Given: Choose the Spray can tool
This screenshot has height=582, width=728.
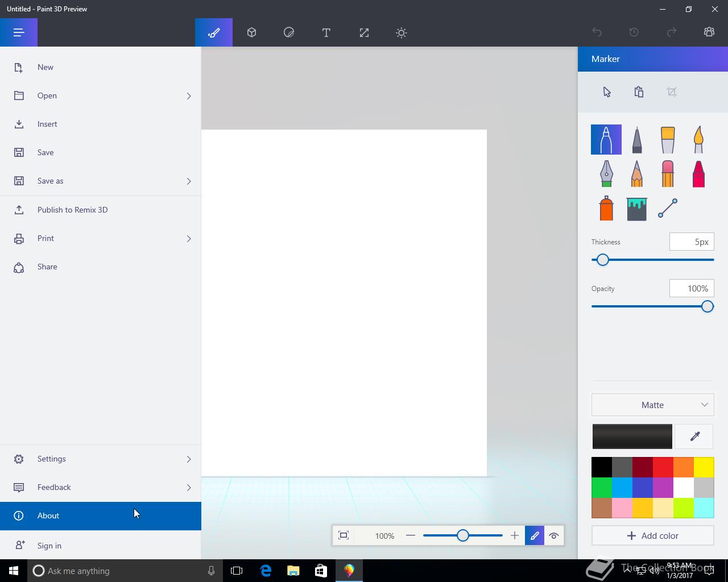Looking at the screenshot, I should pyautogui.click(x=606, y=209).
